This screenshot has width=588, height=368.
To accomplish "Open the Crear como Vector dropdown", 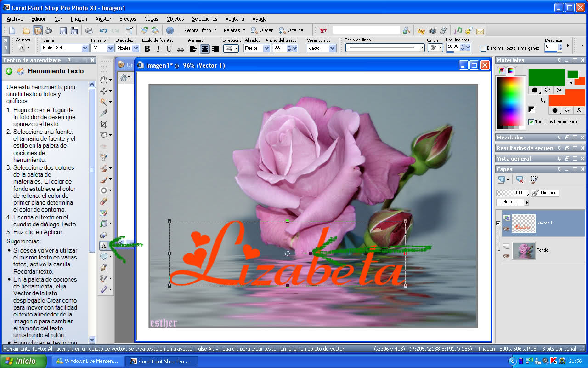I will pos(332,48).
